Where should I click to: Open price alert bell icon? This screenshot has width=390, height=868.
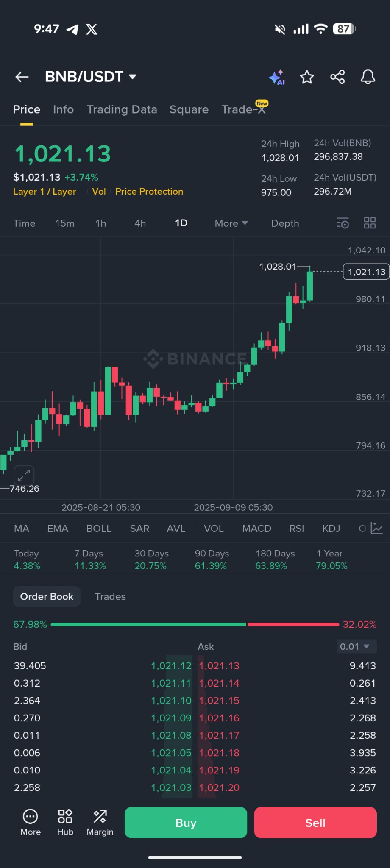point(368,77)
